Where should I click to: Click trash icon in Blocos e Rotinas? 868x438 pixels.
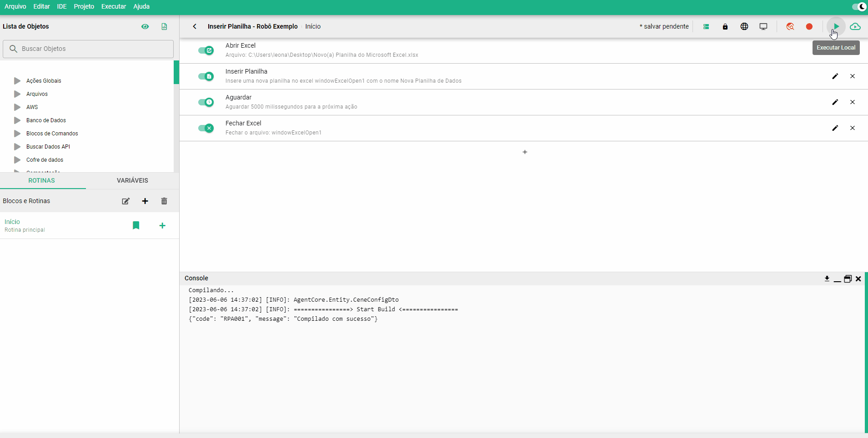click(x=164, y=201)
